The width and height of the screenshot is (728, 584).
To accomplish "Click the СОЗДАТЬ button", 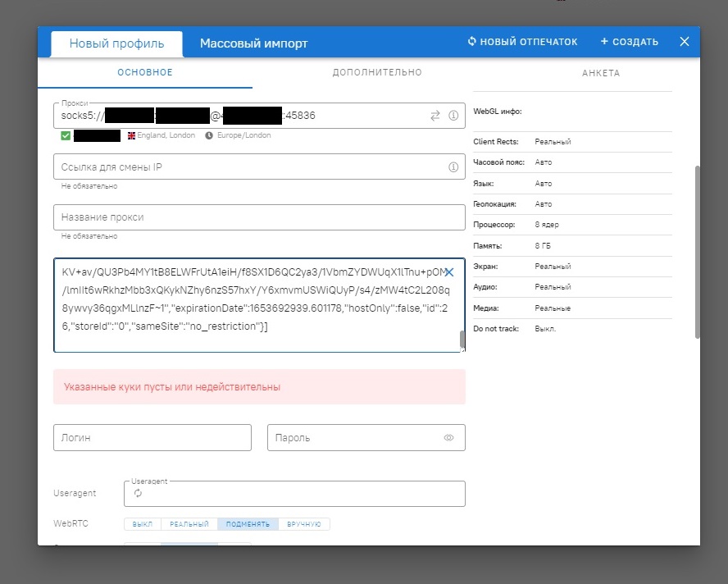I will 629,42.
